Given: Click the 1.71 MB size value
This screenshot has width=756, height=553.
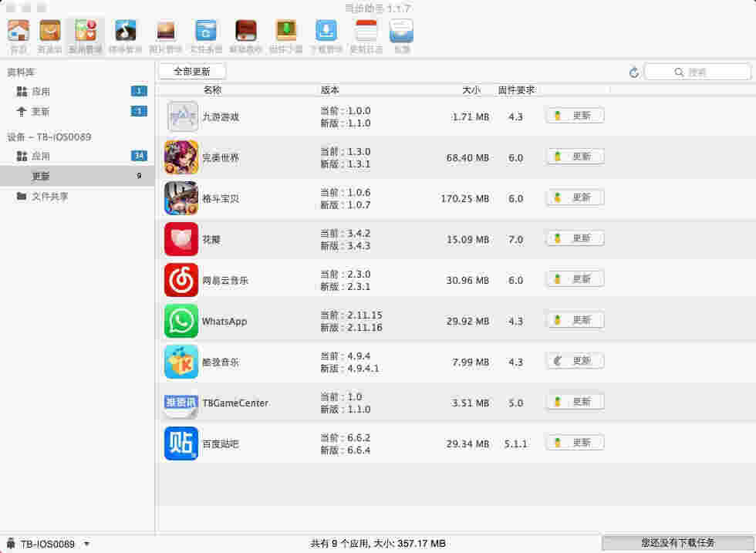Looking at the screenshot, I should (471, 116).
